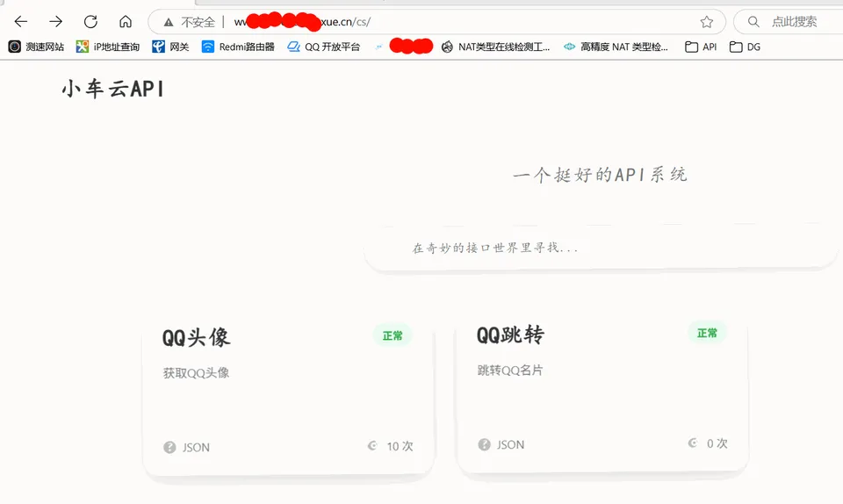Screen dimensions: 843x504
Task: Click the help icon beside JSON on QQ头像
Action: click(x=169, y=447)
